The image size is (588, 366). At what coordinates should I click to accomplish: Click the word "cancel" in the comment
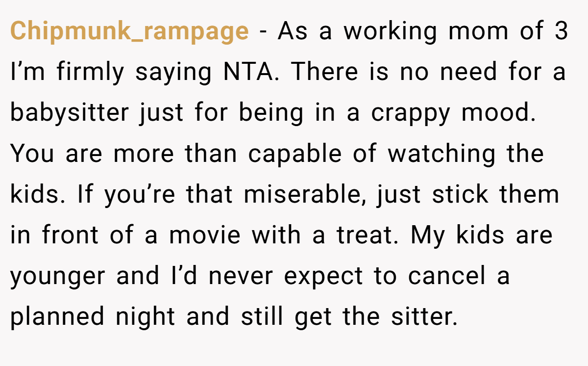[x=448, y=276]
